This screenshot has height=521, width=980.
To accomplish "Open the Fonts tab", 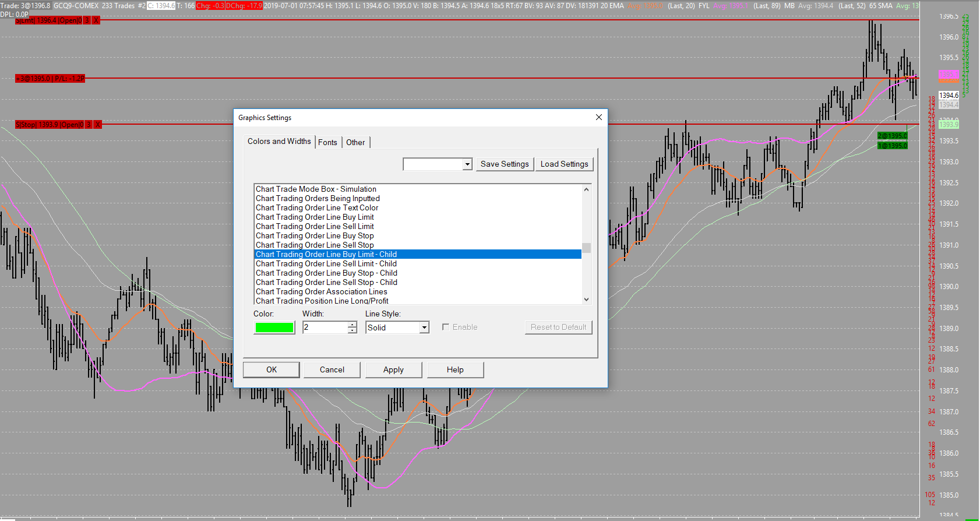I will 327,142.
